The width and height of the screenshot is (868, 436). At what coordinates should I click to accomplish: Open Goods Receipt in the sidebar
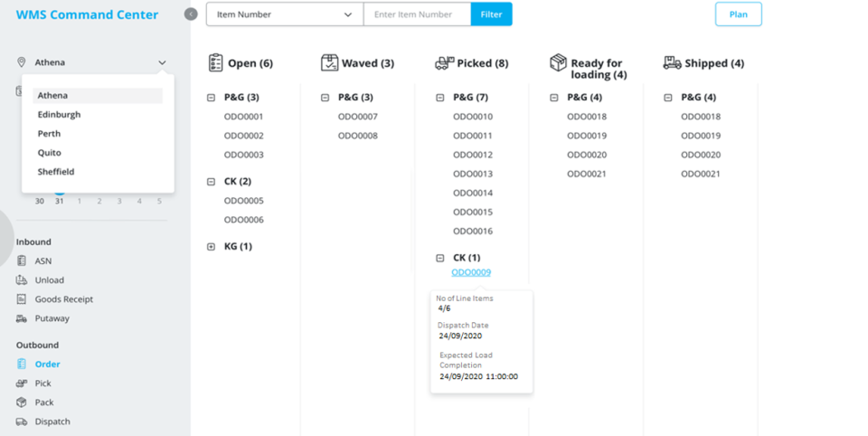coord(63,299)
